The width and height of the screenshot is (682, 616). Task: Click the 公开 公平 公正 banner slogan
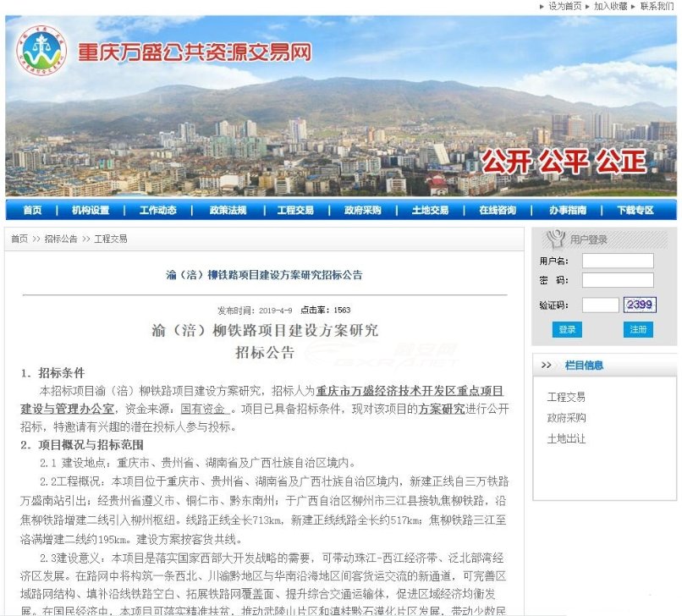point(564,161)
